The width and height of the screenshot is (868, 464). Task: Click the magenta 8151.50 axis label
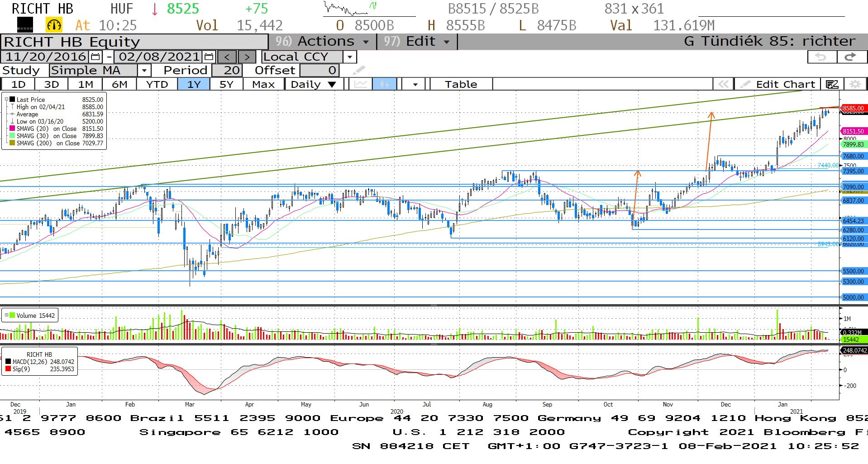854,131
